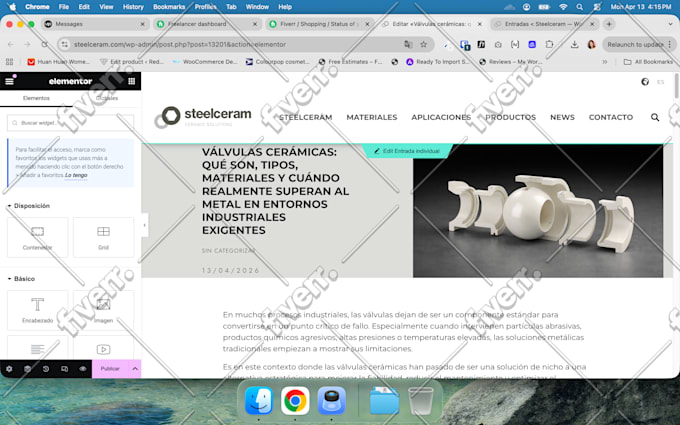Switch to the Globales tab

(x=107, y=98)
